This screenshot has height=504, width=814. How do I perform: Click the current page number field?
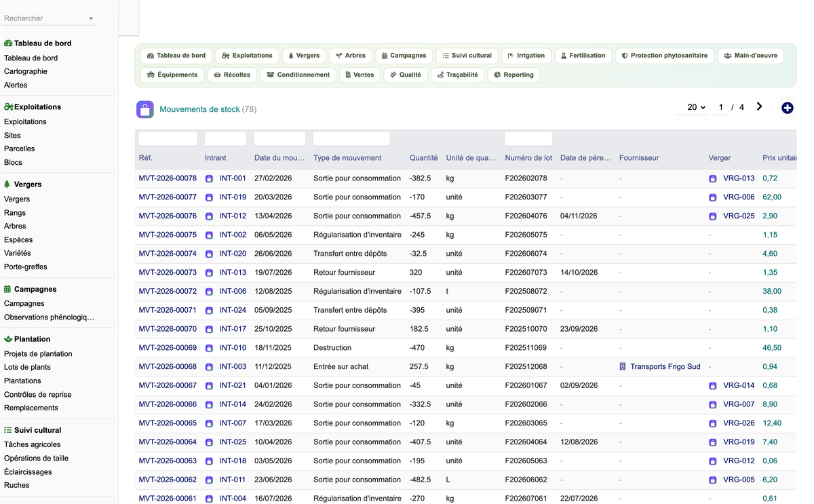click(x=720, y=107)
